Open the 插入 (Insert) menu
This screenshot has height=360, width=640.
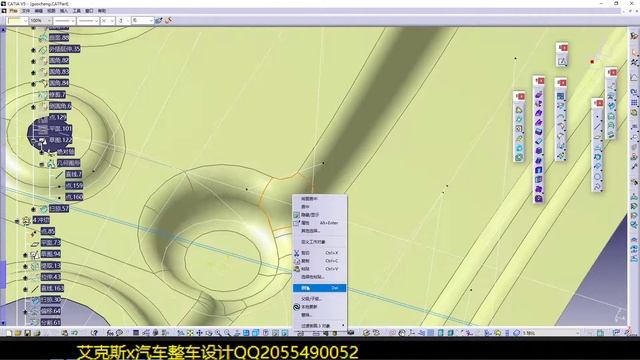pyautogui.click(x=64, y=11)
